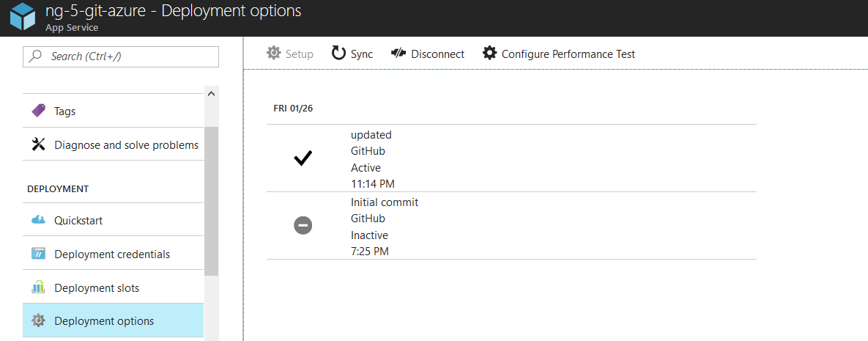Screen dimensions: 868x341
Task: Click the Deployment slots chart icon
Action: (38, 287)
